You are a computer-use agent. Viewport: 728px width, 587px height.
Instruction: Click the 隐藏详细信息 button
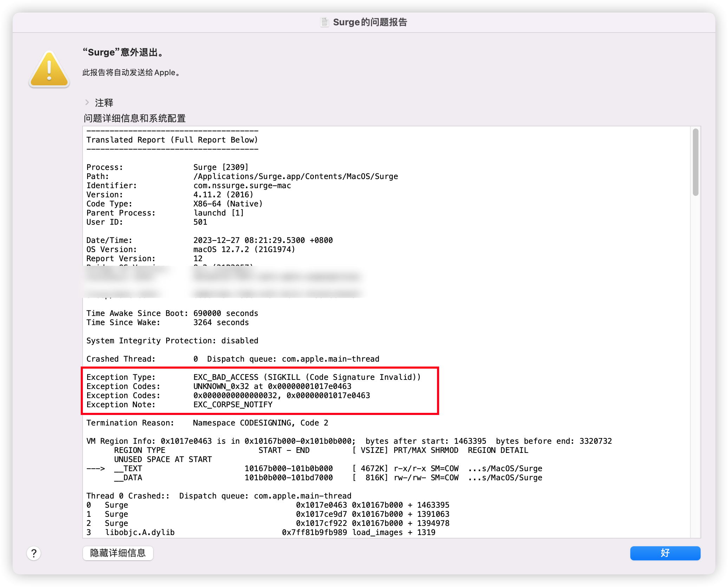click(x=118, y=553)
